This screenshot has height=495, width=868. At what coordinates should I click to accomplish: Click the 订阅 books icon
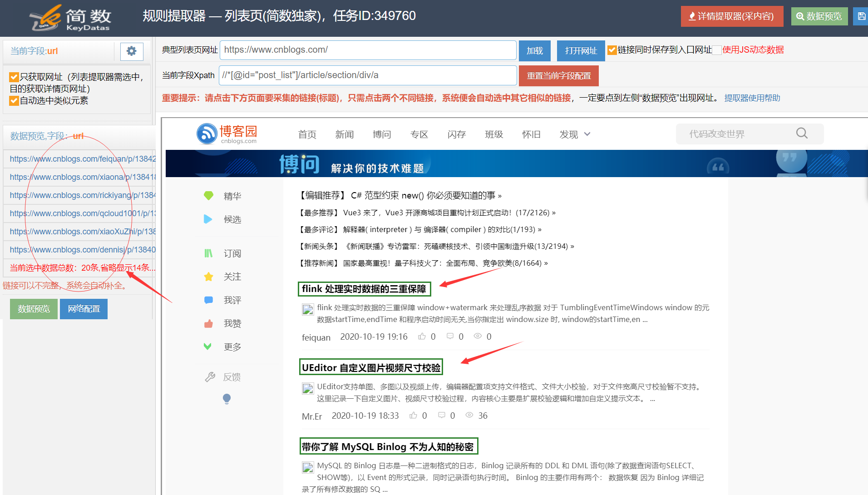(208, 253)
